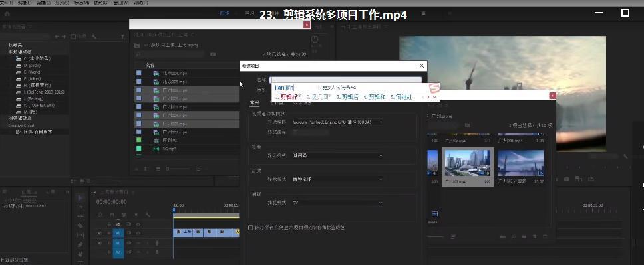Click New Bin icon in Guangzhou project panel
This screenshot has width=644, height=265.
coord(524,236)
